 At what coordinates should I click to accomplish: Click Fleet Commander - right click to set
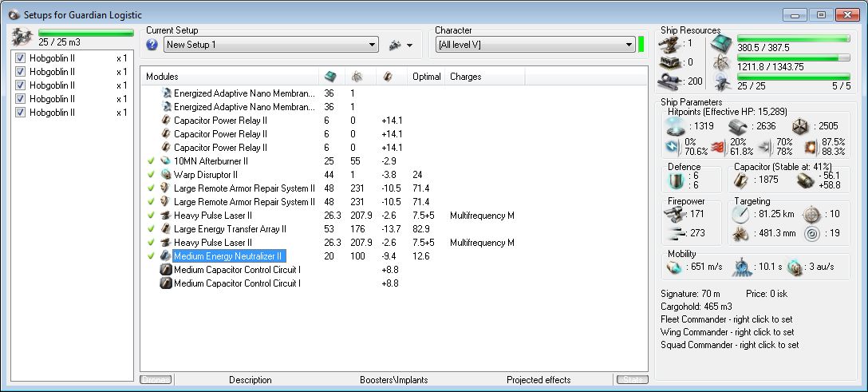pos(726,319)
